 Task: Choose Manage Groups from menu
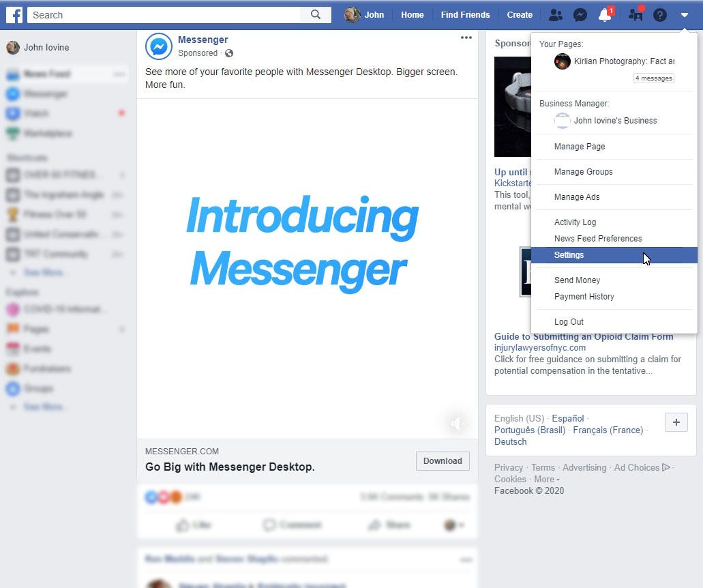583,172
